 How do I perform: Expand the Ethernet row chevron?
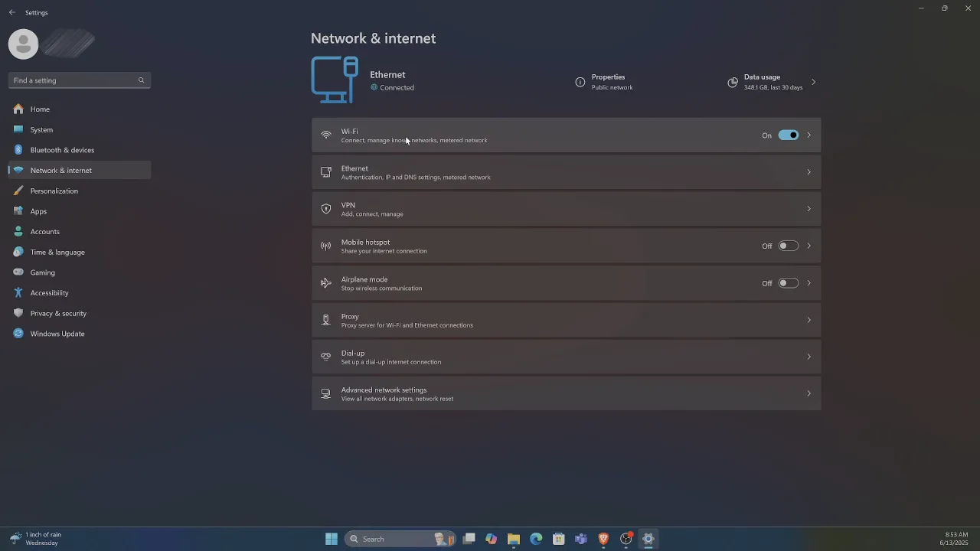pos(808,172)
